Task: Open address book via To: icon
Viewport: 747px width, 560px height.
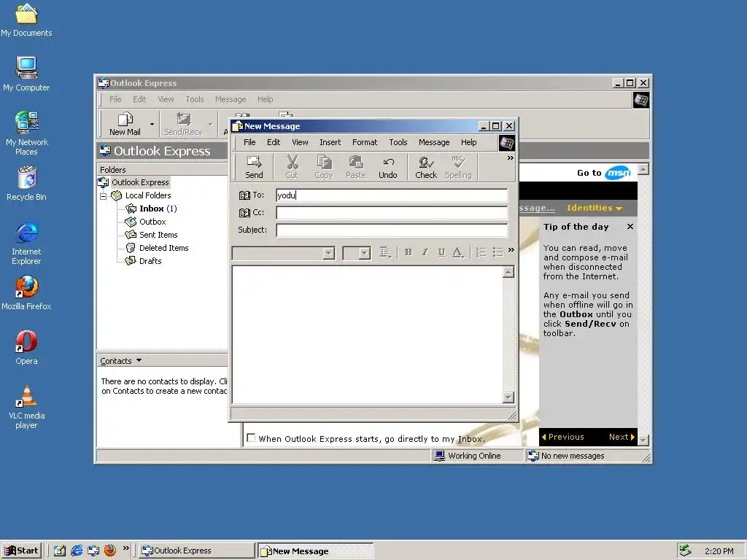Action: [x=244, y=195]
